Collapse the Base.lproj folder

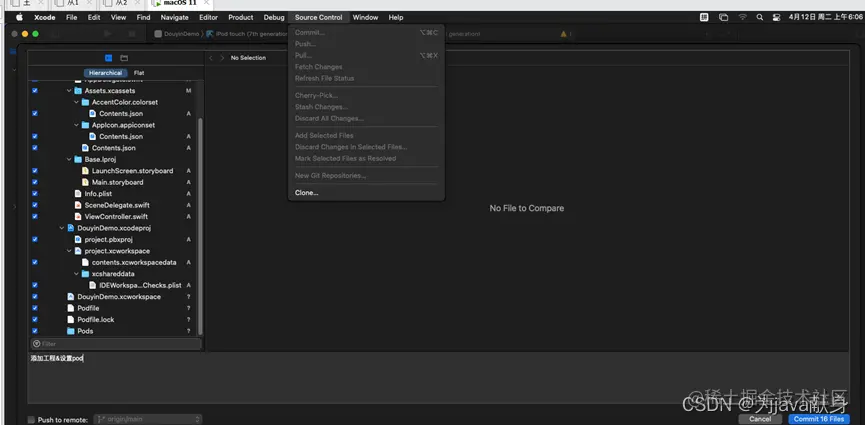click(69, 160)
